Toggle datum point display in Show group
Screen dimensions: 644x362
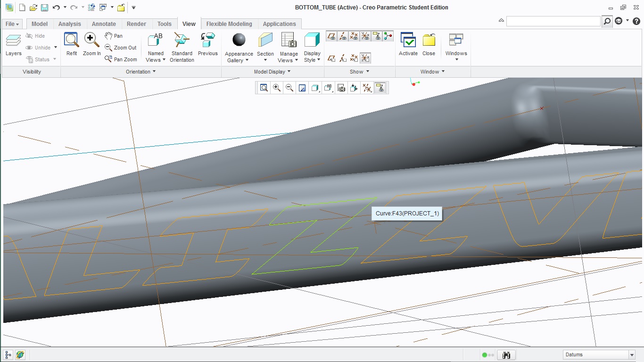(x=354, y=36)
